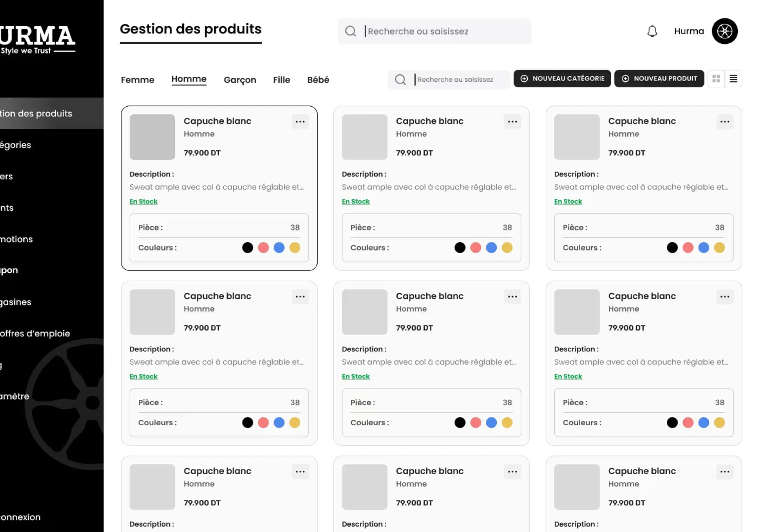Open three-dot menu on bottom-left product card
This screenshot has width=767, height=532.
click(x=300, y=472)
